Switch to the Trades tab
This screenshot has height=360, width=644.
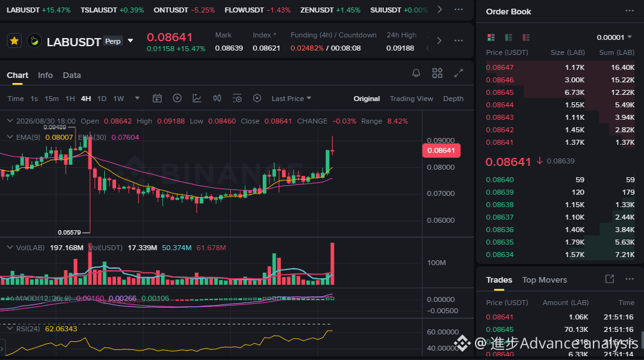[499, 280]
